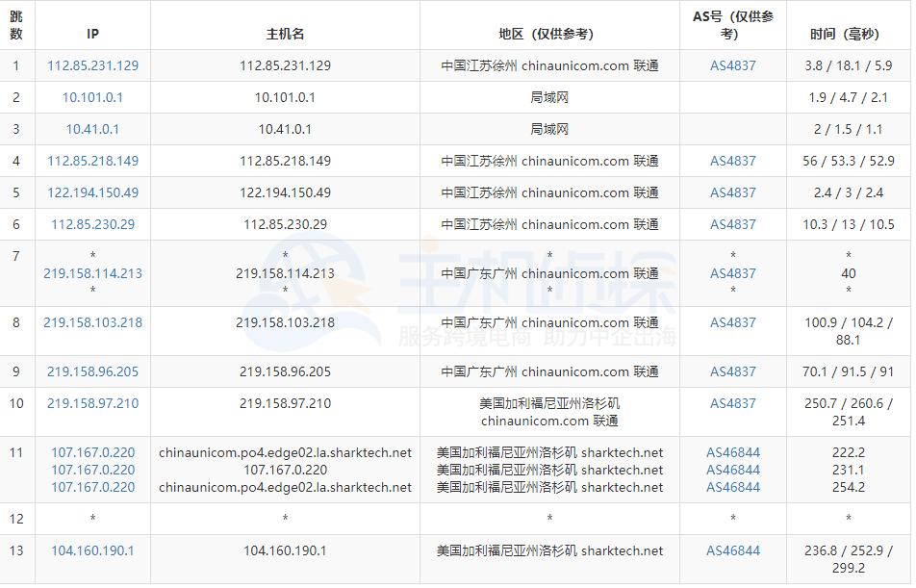Click the AS4837 link on hop 10
916x588 pixels.
point(731,403)
